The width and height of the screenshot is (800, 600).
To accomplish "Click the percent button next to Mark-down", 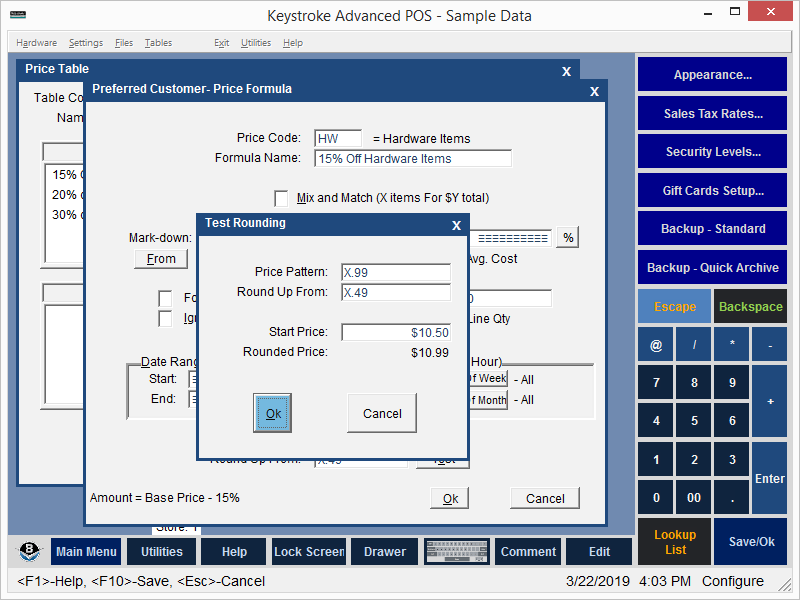I will click(568, 238).
